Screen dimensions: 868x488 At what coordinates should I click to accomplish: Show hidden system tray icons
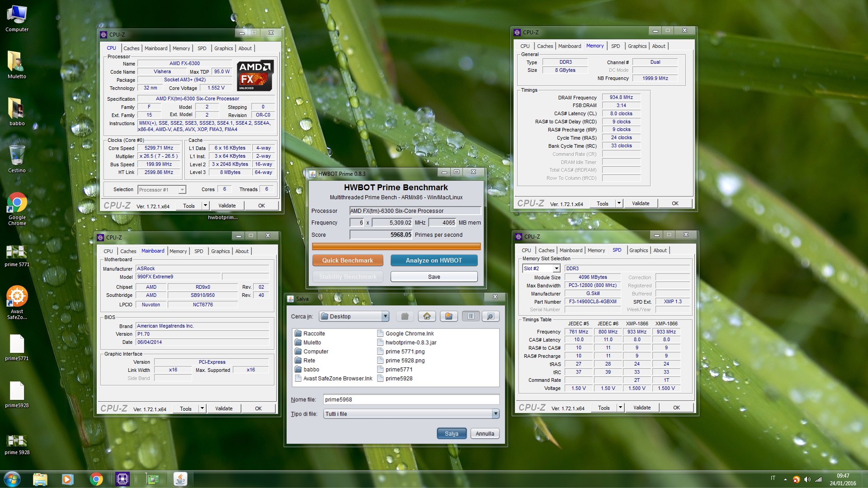click(x=785, y=479)
